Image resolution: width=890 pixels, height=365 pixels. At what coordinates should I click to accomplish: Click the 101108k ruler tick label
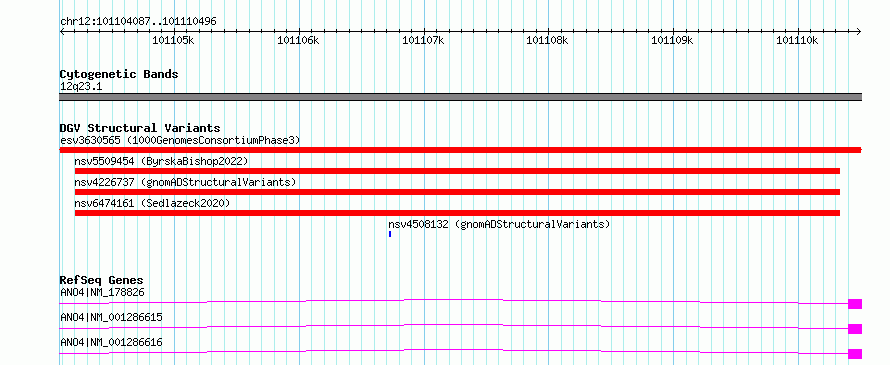(547, 40)
